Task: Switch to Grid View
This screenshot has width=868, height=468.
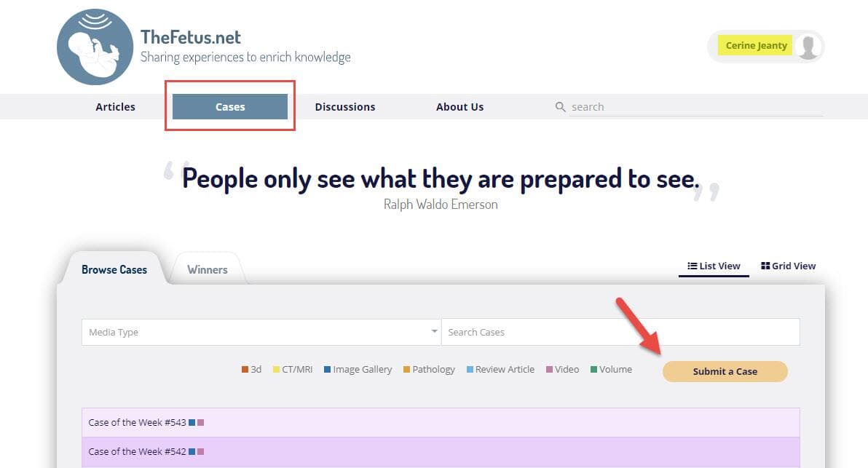Action: pos(788,266)
